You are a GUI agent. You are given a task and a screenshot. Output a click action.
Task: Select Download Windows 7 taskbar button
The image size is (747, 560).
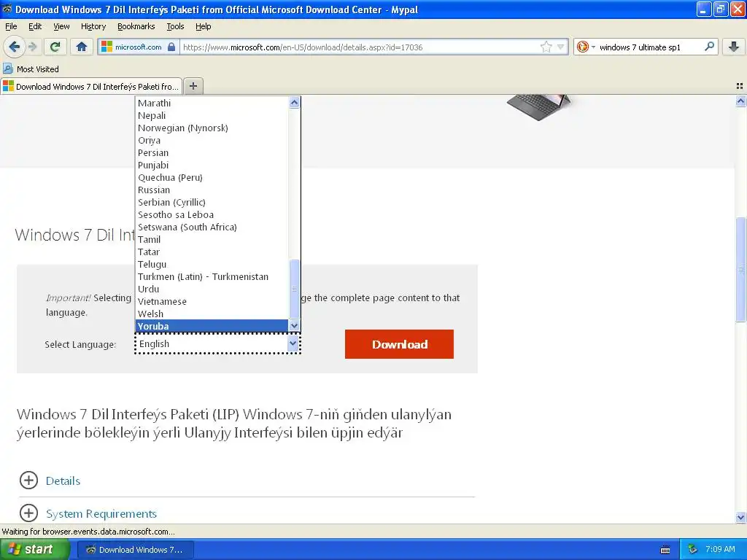point(135,550)
